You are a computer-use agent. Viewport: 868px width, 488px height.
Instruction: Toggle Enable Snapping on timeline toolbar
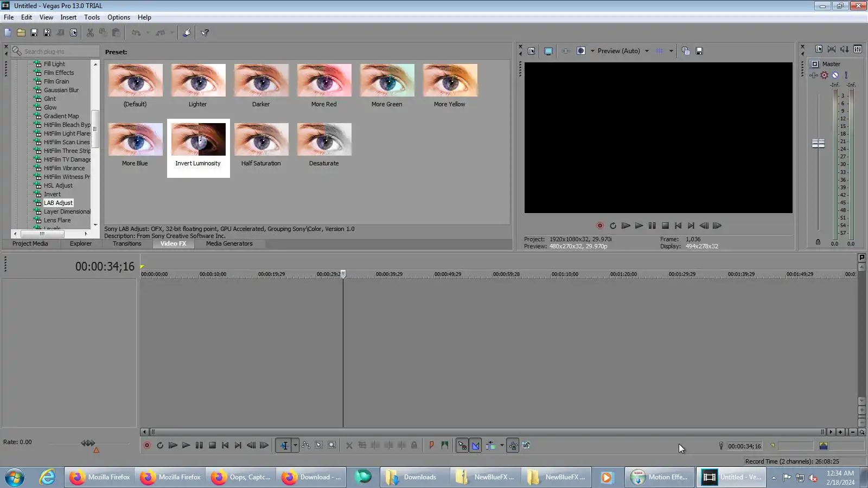pos(462,446)
